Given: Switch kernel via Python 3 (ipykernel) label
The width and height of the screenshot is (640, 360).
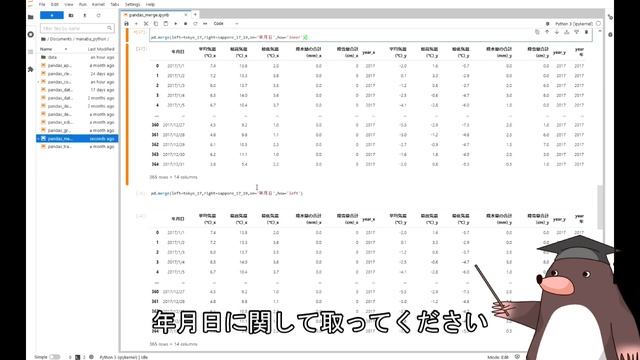Looking at the screenshot, I should 573,24.
